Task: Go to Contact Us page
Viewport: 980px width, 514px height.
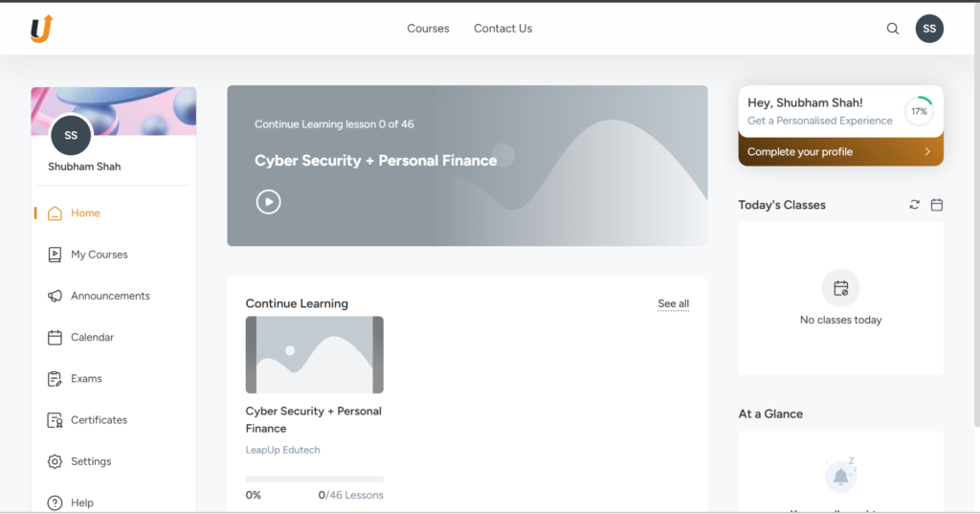Action: pos(502,29)
